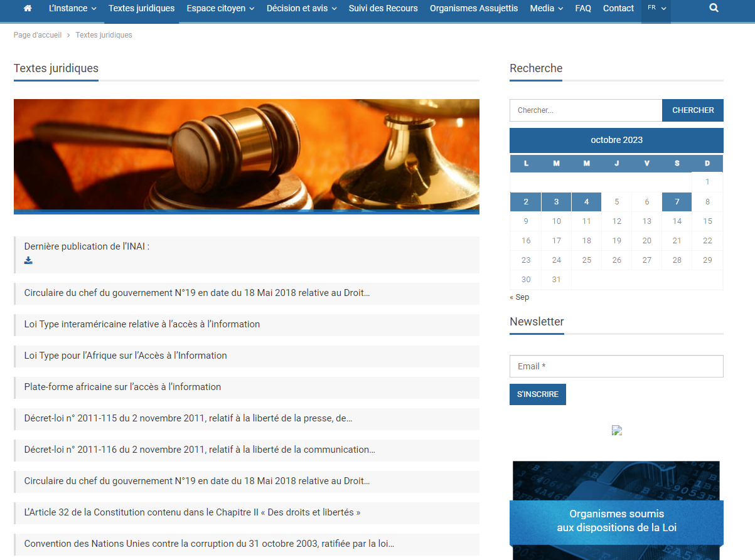Expand the Décision et avis menu

(301, 9)
